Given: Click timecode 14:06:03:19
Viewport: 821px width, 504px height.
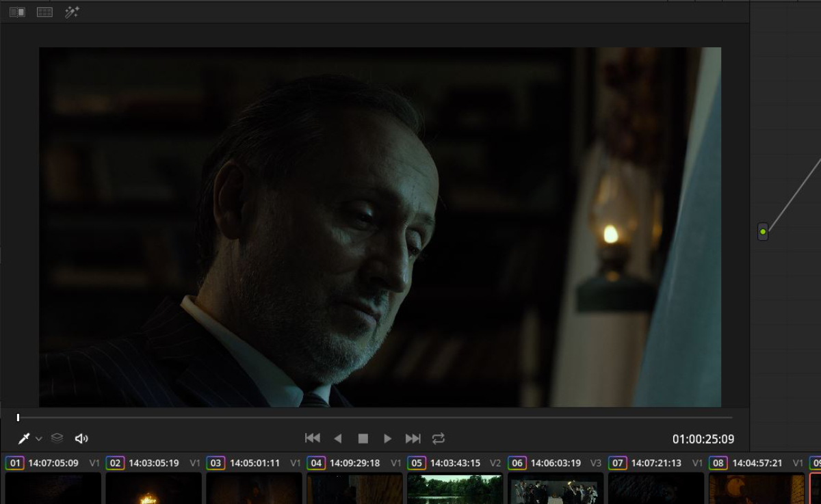Looking at the screenshot, I should coord(556,463).
